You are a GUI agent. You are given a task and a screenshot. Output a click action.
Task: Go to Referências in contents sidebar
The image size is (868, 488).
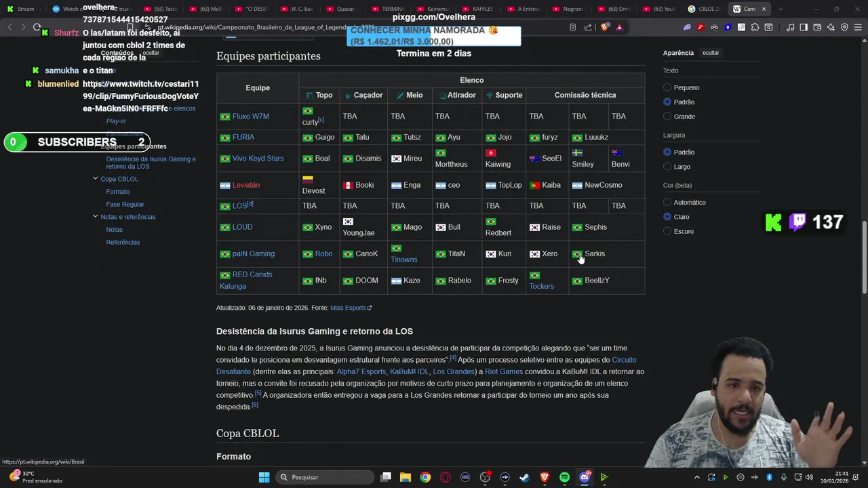(x=123, y=242)
